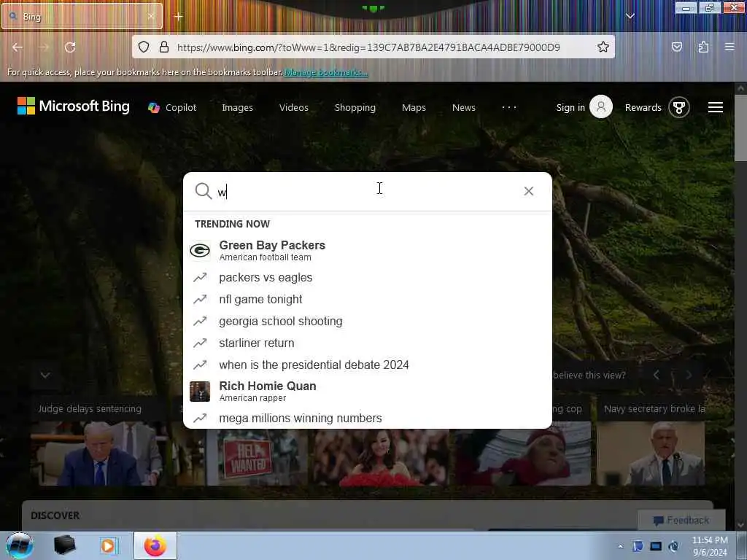Select 'packers vs eagles' suggestion
The image size is (747, 560).
(368, 278)
